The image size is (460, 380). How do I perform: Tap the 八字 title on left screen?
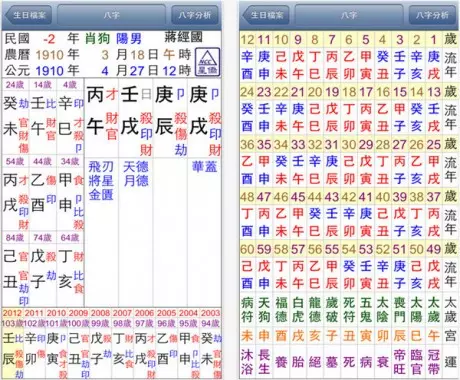point(111,15)
